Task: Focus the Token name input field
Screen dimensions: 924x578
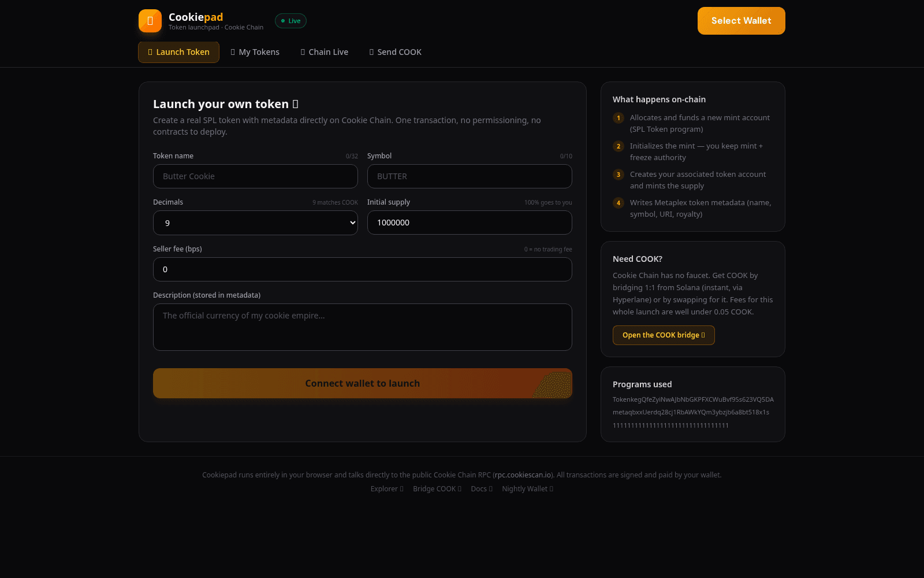Action: (x=255, y=176)
